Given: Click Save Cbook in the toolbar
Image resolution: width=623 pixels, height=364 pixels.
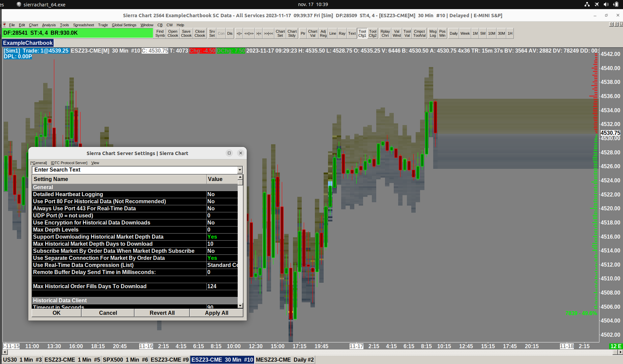Looking at the screenshot, I should tap(186, 33).
